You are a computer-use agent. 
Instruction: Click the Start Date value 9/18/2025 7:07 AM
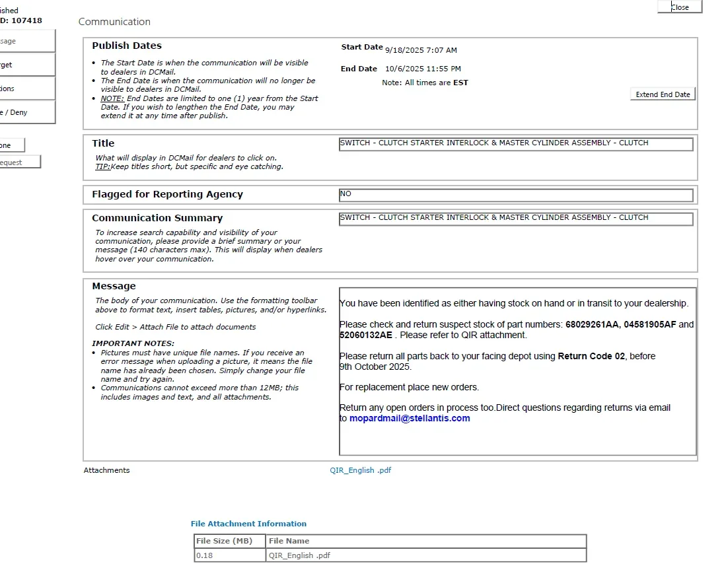tap(421, 50)
